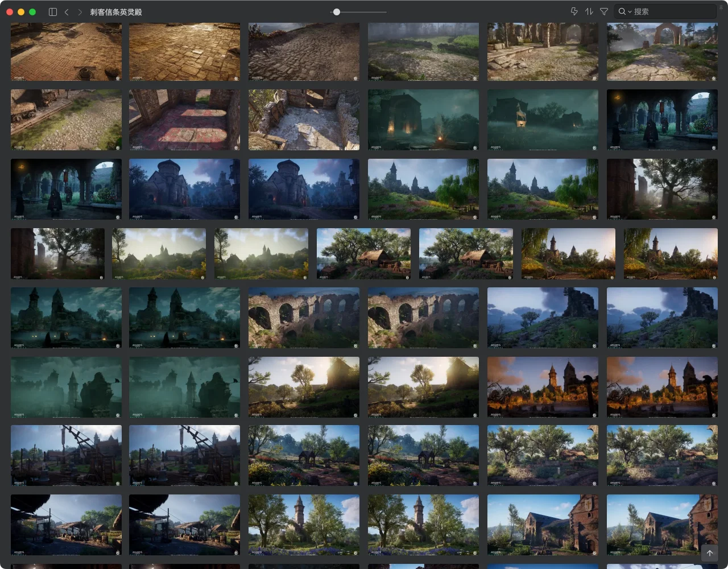
Task: Go forward with the right chevron
Action: pos(80,11)
